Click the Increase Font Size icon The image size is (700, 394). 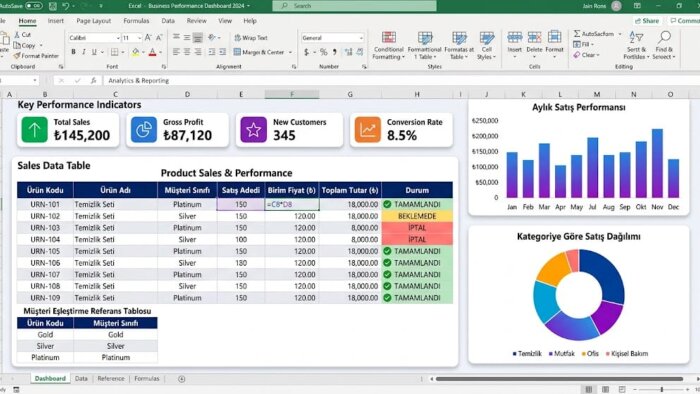click(x=148, y=38)
